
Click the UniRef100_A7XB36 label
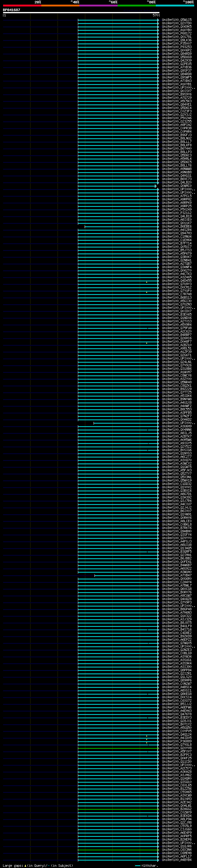(x=176, y=67)
